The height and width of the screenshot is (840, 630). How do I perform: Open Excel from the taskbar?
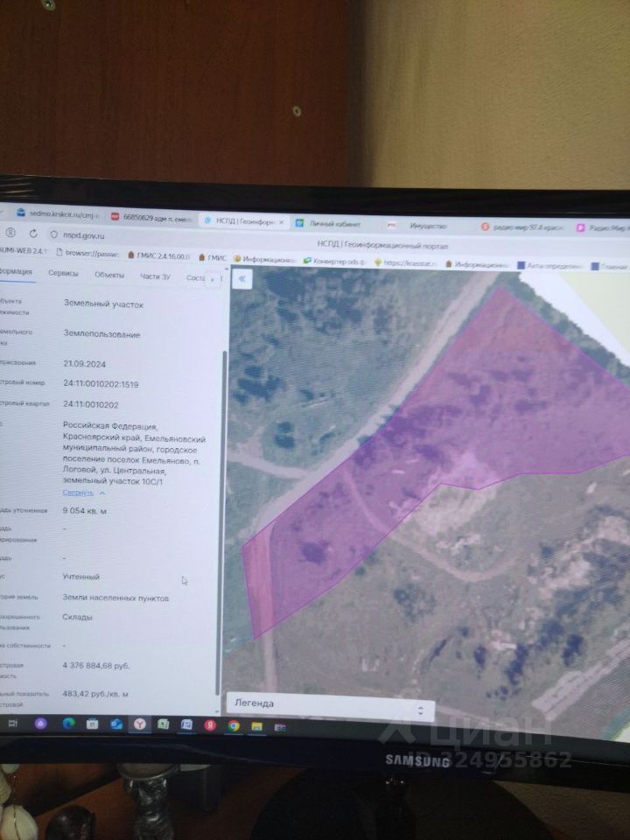(164, 724)
